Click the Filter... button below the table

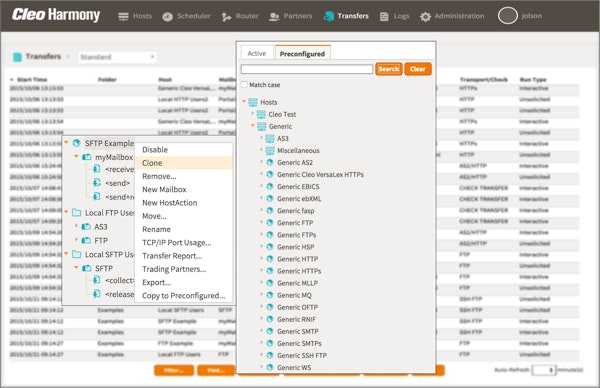pyautogui.click(x=174, y=370)
